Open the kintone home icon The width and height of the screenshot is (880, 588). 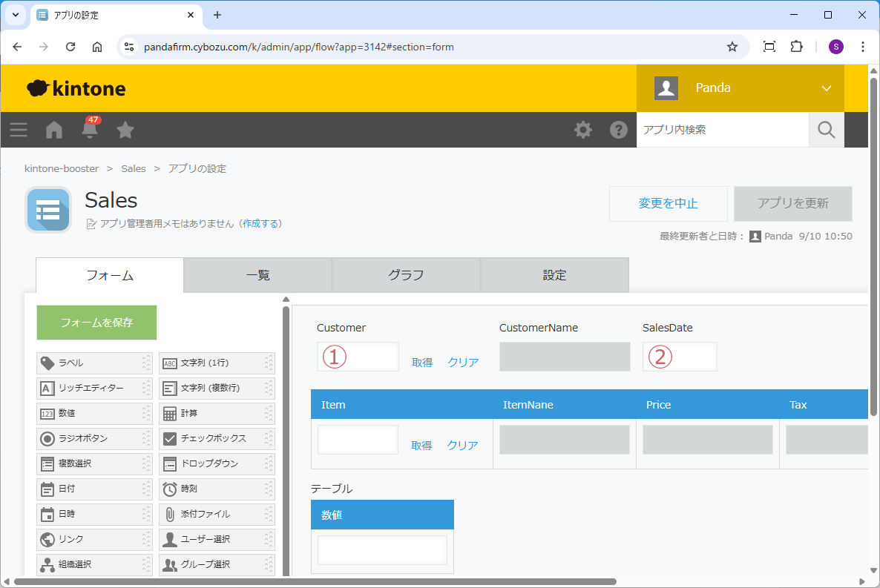(54, 130)
